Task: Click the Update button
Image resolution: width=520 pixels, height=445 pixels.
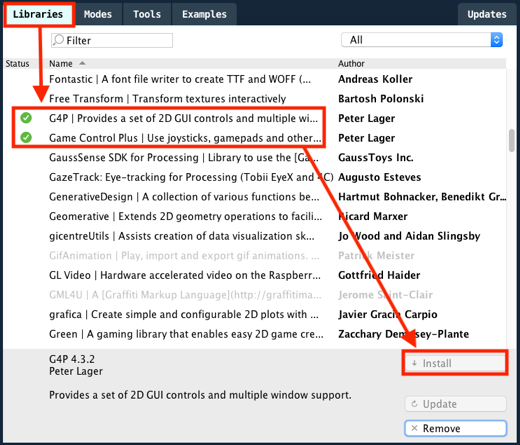Action: [455, 404]
